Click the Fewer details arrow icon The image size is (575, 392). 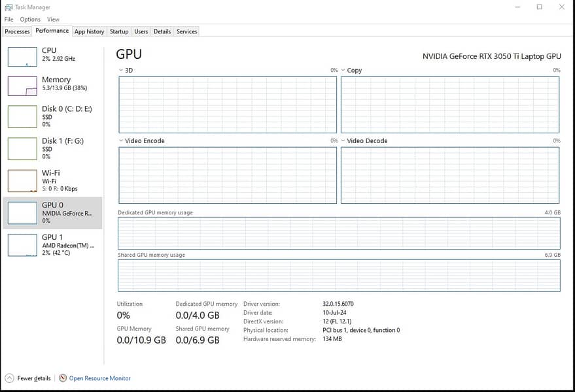(9, 378)
